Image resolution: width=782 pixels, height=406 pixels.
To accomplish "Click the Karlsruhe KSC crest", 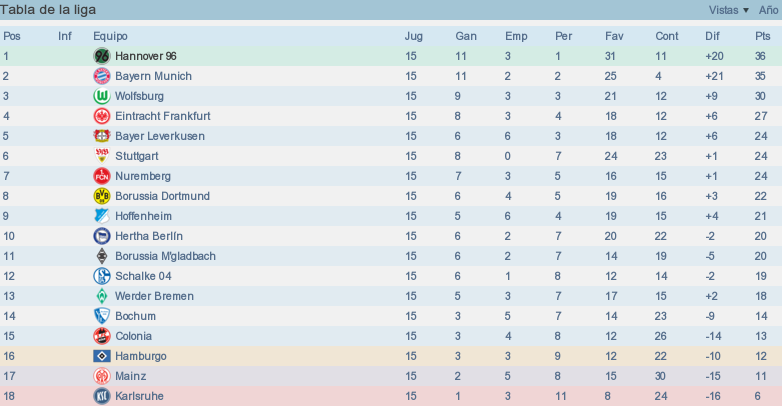I will click(102, 396).
